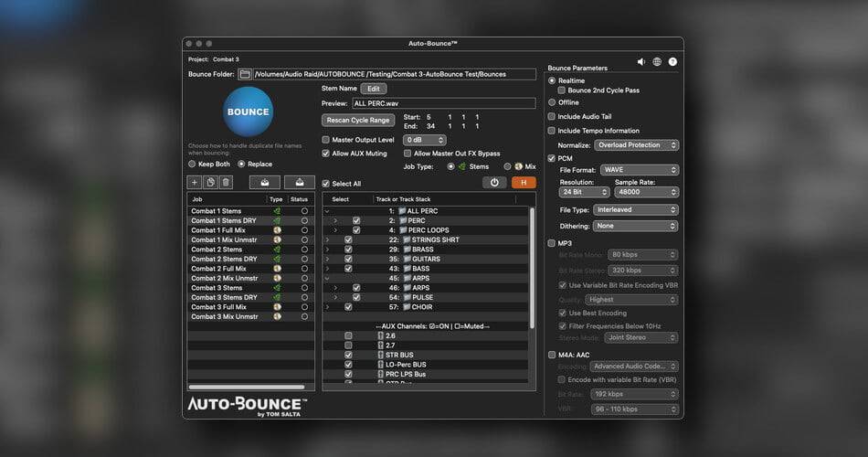The width and height of the screenshot is (868, 457).
Task: Open the Normalize Overload Protection dropdown
Action: tap(637, 145)
